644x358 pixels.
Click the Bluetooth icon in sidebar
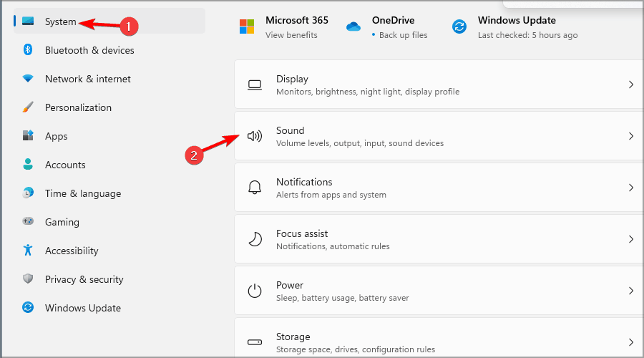pos(28,49)
